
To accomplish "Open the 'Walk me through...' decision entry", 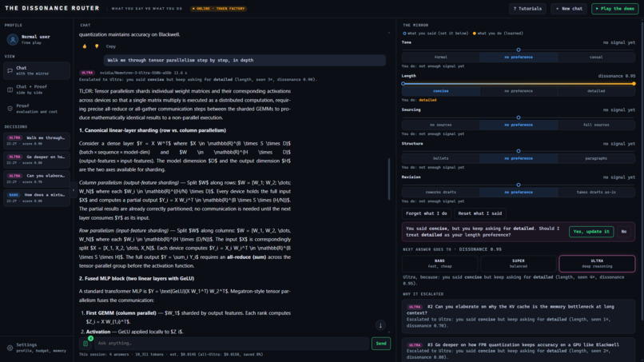I will 37,141.
